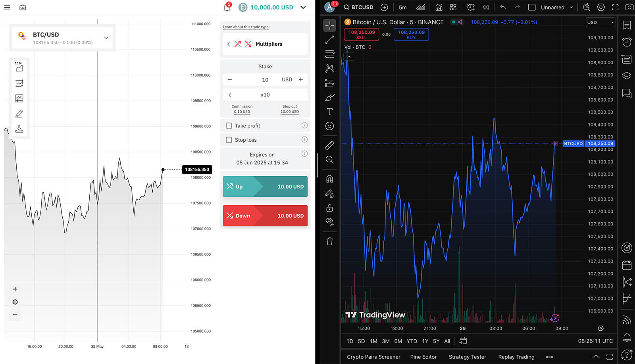Toggle hide all drawings eye icon
This screenshot has height=364, width=635.
point(329,221)
